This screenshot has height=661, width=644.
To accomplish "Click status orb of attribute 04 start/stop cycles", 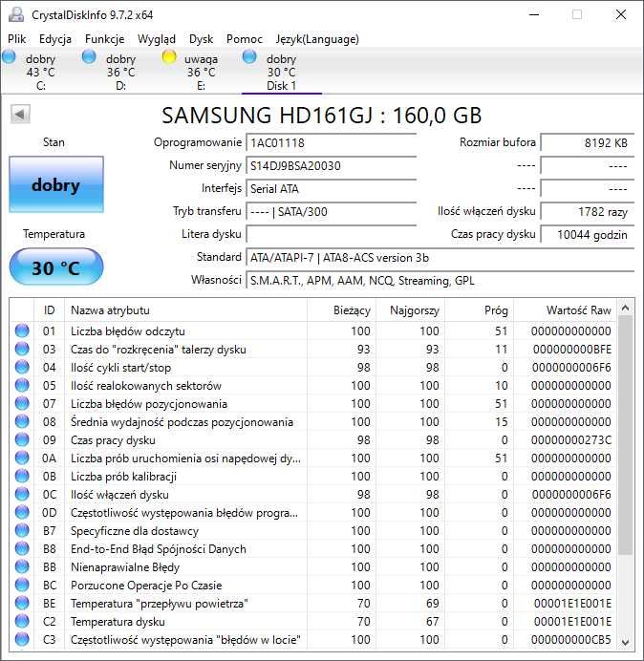I will [22, 367].
